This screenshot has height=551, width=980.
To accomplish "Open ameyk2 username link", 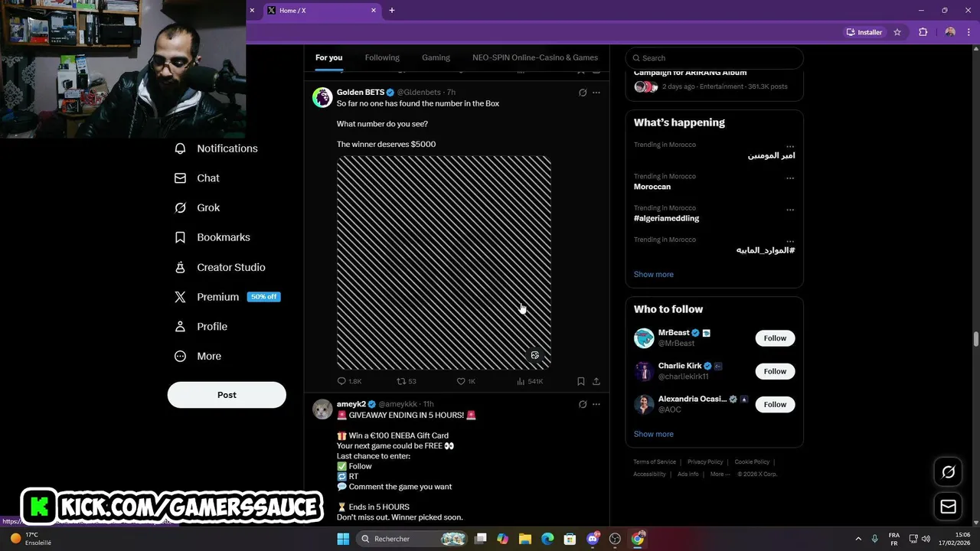I will [x=351, y=404].
